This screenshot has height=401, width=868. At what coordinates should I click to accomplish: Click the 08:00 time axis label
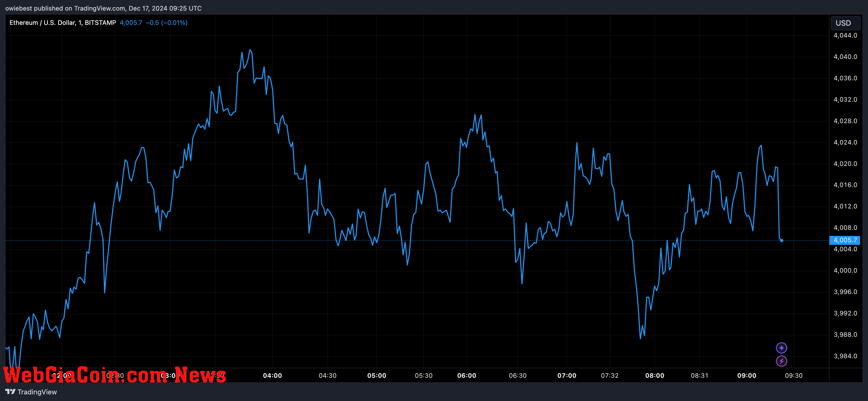tap(655, 375)
